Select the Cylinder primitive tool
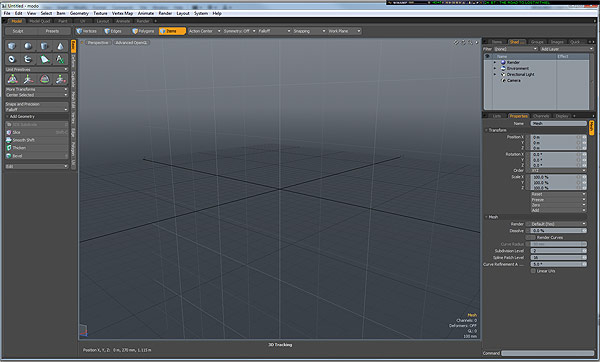The height and width of the screenshot is (362, 600). [44, 46]
